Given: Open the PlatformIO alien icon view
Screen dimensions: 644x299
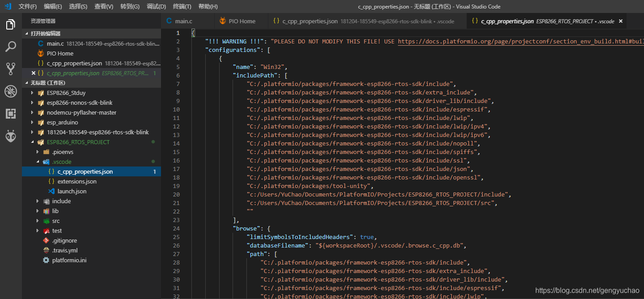Looking at the screenshot, I should pos(11,137).
